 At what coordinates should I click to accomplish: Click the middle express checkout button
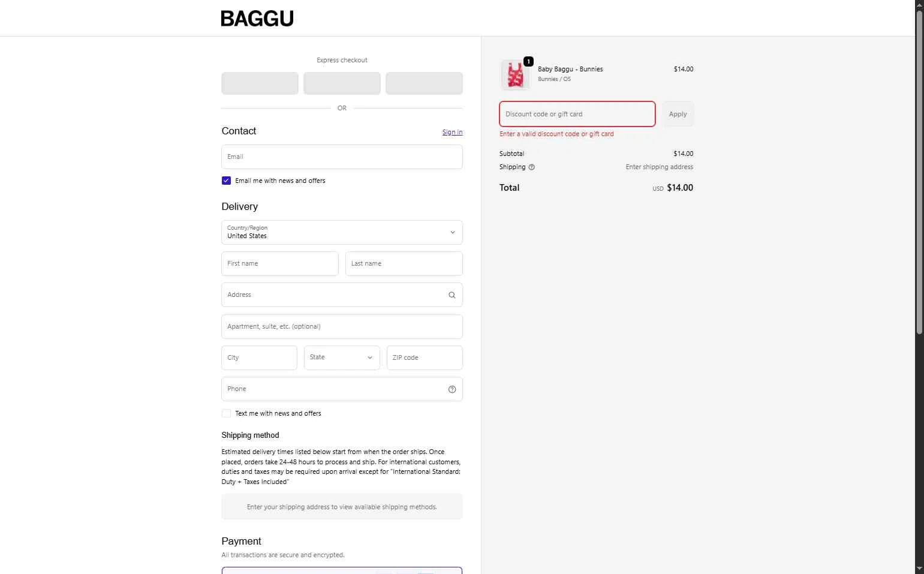[x=342, y=83]
